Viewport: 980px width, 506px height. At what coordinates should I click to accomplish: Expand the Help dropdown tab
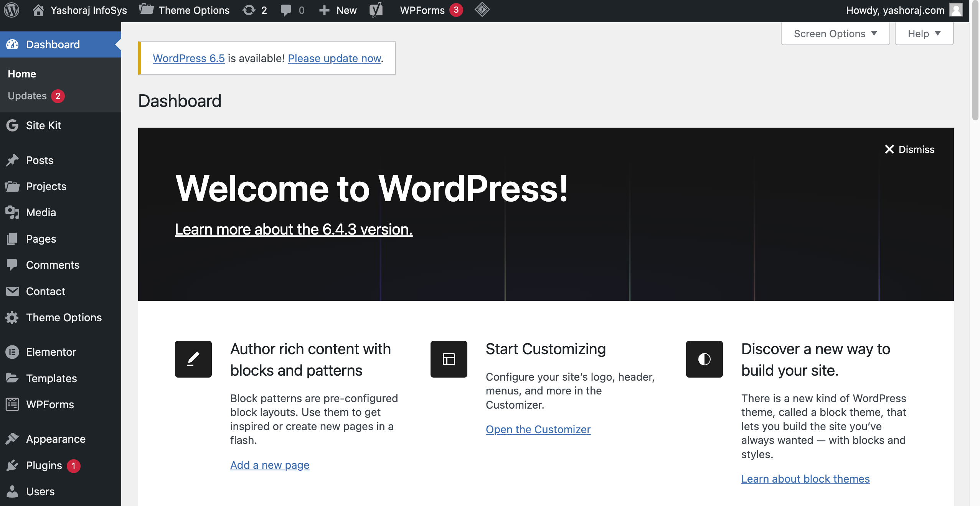924,34
